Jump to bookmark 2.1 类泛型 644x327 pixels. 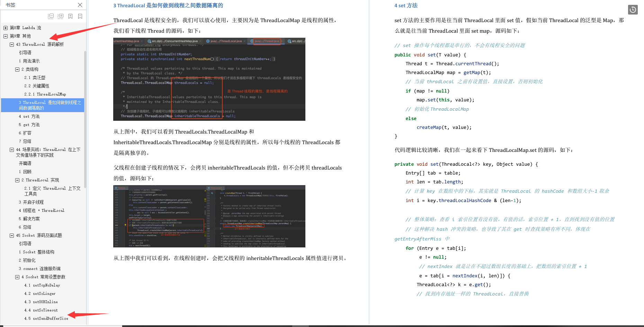tap(35, 78)
